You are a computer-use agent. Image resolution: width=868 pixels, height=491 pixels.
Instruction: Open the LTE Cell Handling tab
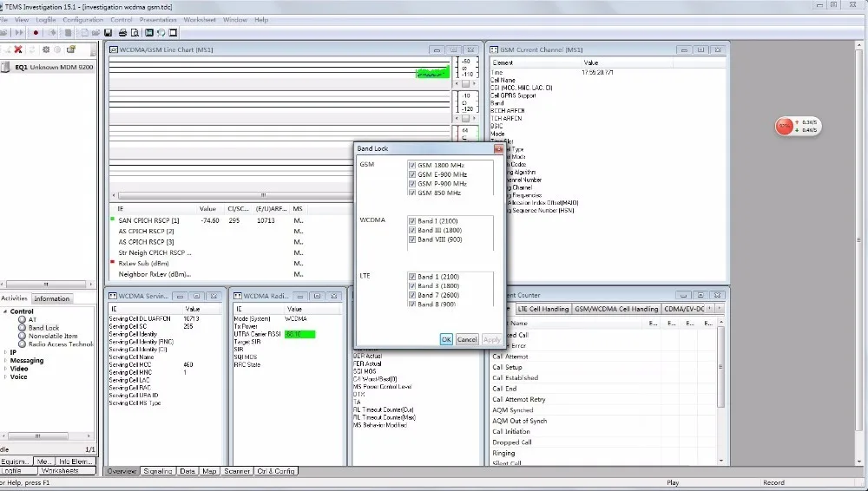[x=543, y=309]
